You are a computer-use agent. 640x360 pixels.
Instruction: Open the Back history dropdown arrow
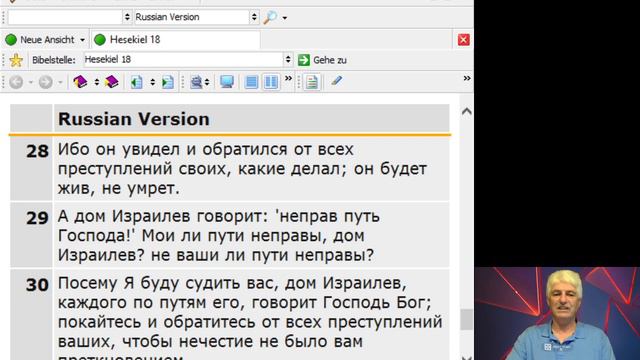click(31, 82)
